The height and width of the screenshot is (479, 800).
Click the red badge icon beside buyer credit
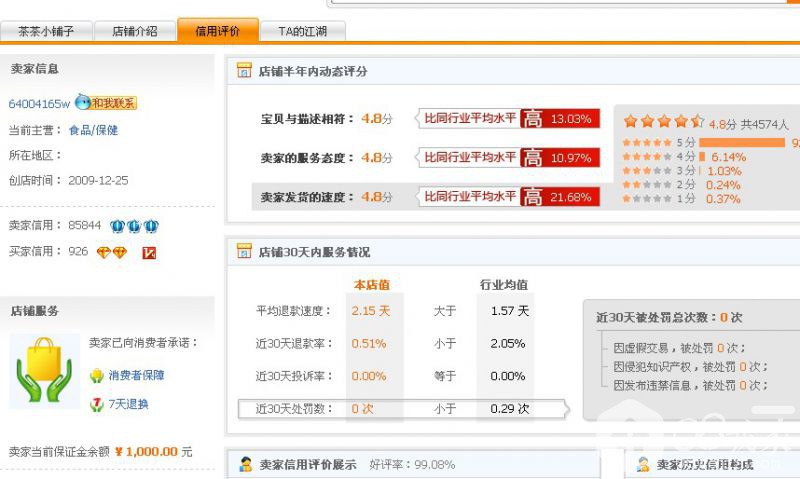[x=149, y=253]
